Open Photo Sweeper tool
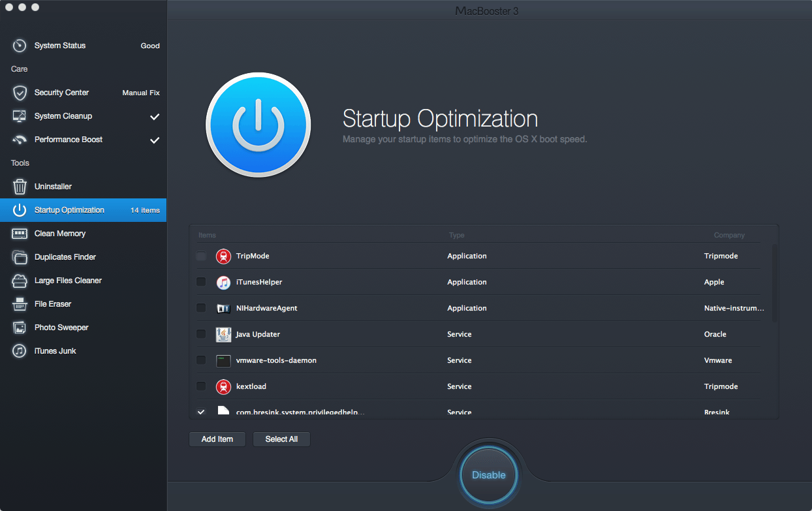This screenshot has width=812, height=511. click(x=83, y=328)
